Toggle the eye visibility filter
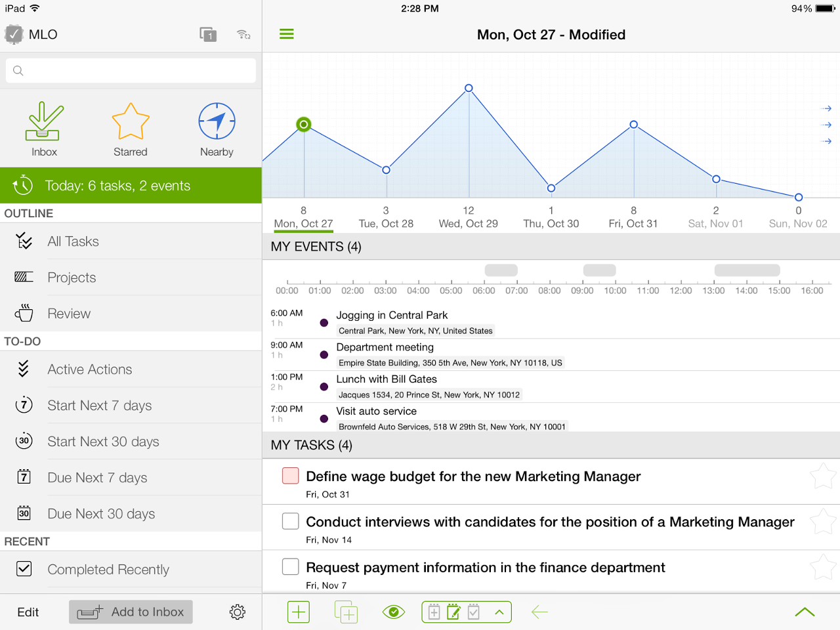840x630 pixels. click(394, 612)
